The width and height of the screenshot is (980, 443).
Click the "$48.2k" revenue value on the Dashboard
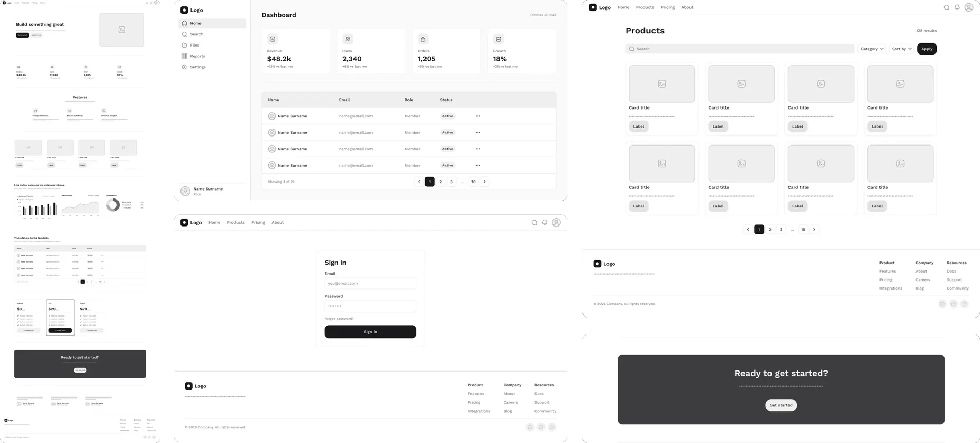(279, 59)
